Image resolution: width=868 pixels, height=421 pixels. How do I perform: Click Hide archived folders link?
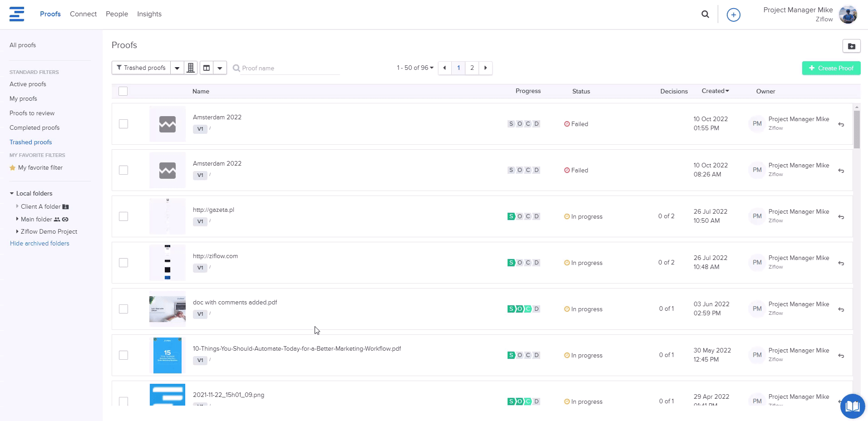click(x=39, y=244)
